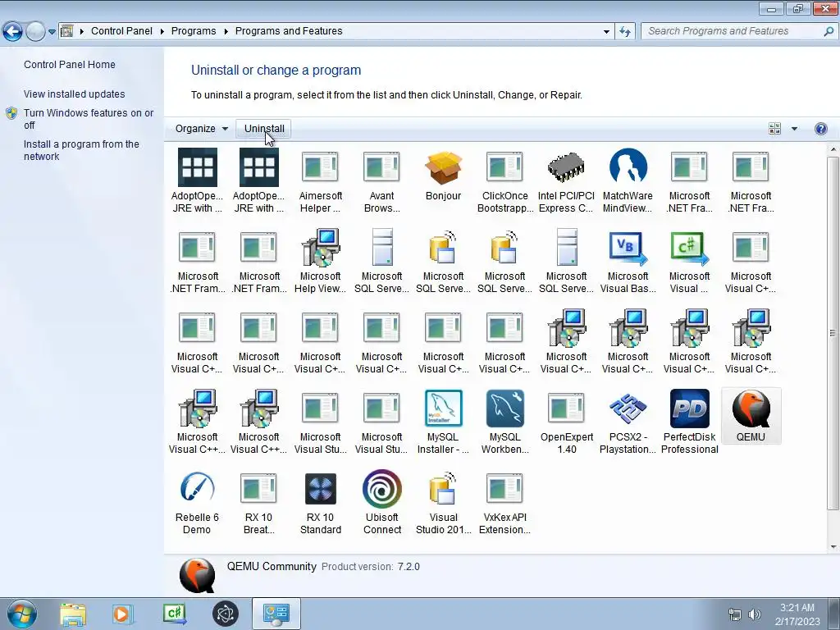Click the Control Panel taskbar button

(x=276, y=614)
